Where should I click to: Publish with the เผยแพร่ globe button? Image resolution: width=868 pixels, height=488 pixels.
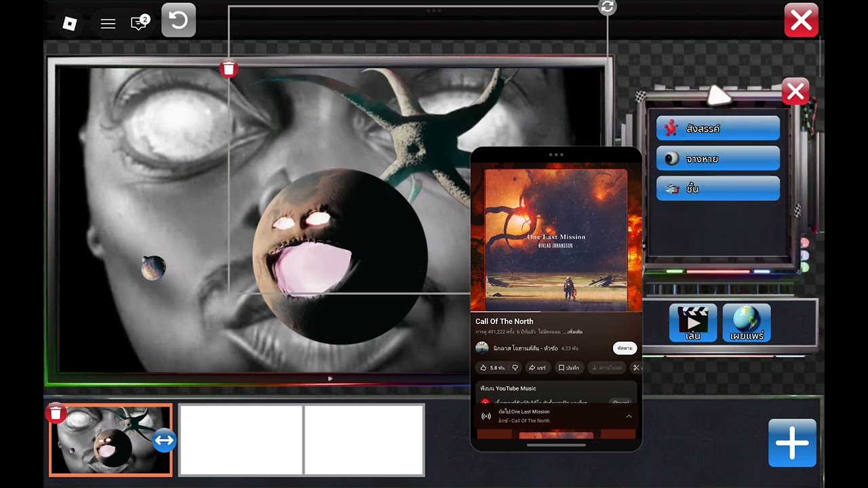pyautogui.click(x=747, y=323)
